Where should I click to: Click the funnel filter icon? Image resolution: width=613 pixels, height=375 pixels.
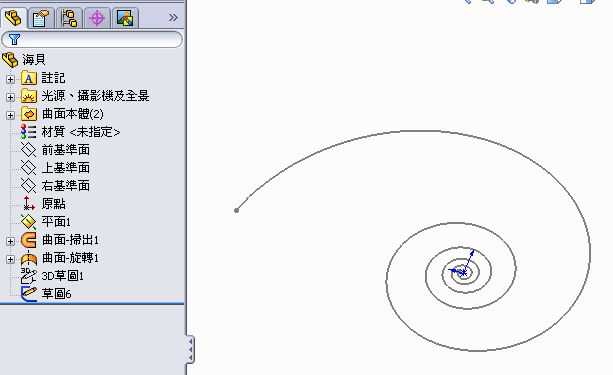pos(14,39)
